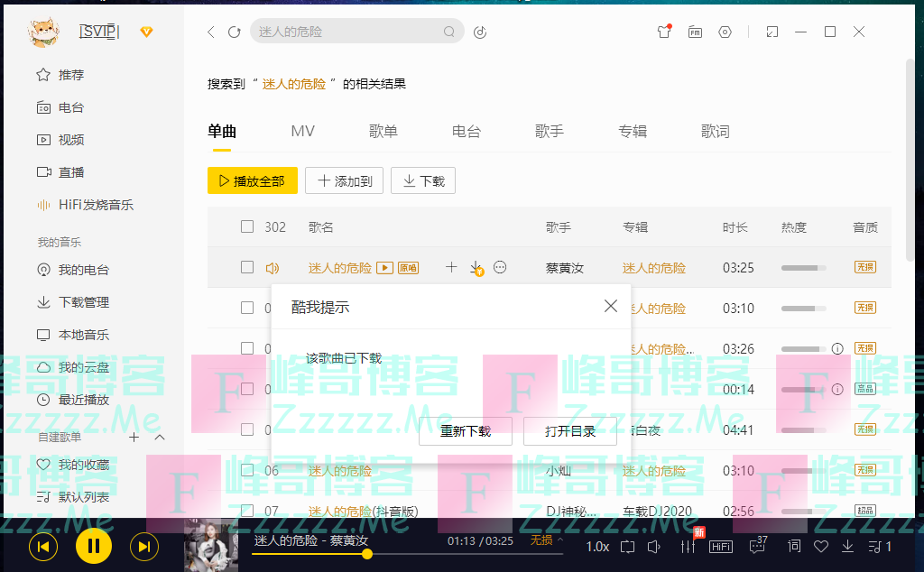Viewport: 924px width, 572px height.
Task: Switch to the 歌词 tab
Action: [715, 132]
